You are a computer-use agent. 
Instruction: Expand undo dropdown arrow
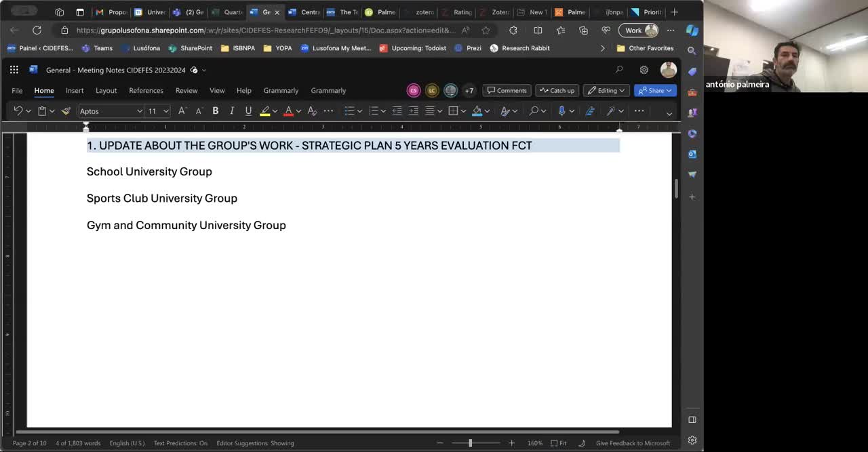tap(28, 111)
